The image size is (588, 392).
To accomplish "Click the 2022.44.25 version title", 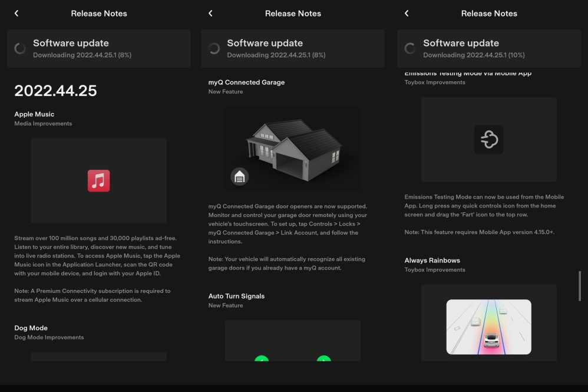I will (x=55, y=91).
